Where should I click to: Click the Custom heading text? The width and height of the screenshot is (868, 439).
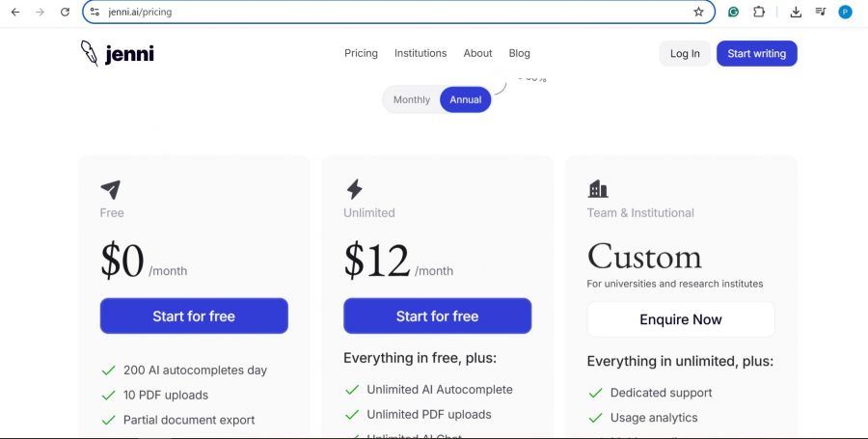(644, 258)
